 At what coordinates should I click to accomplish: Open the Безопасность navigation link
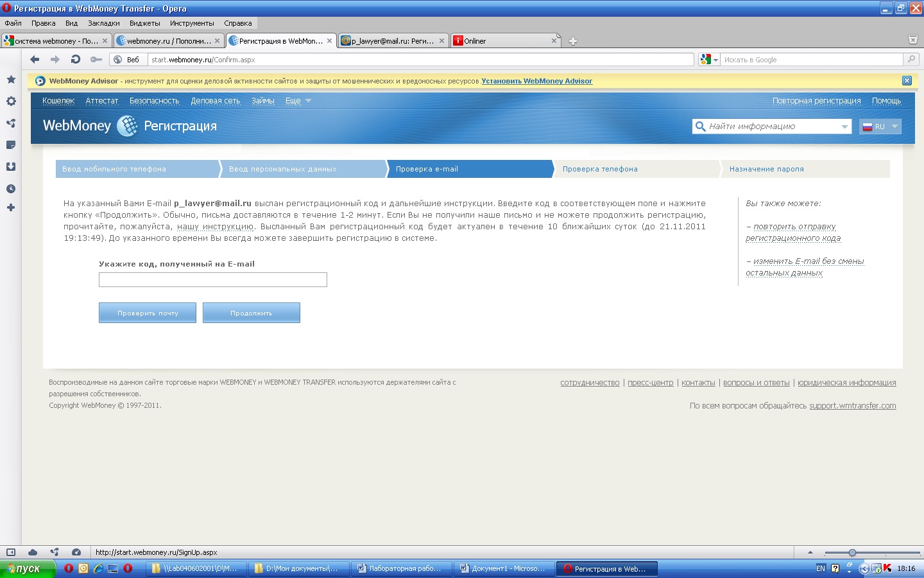pyautogui.click(x=155, y=101)
